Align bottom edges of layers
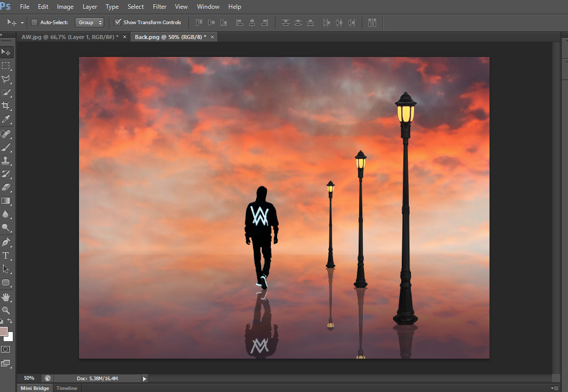Image resolution: width=568 pixels, height=392 pixels. click(224, 23)
